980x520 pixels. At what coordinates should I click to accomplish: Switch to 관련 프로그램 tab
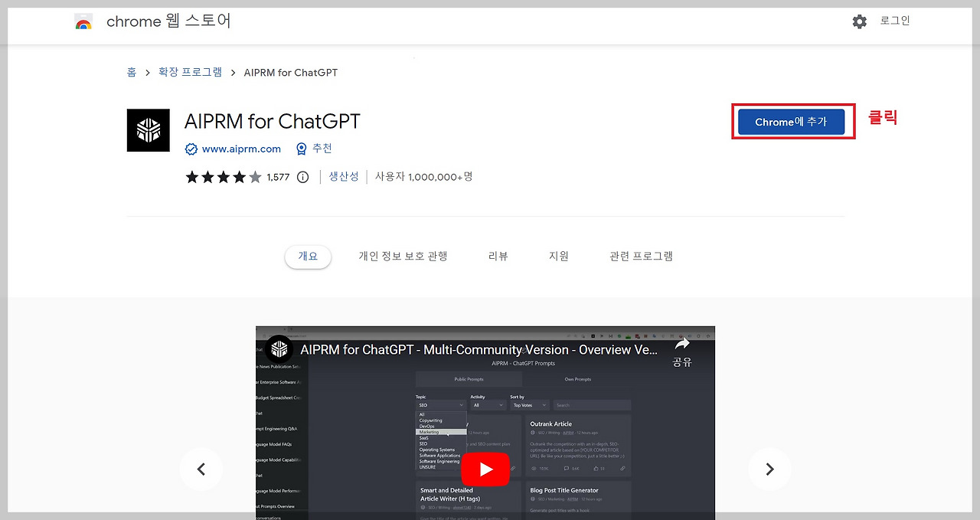(x=641, y=257)
